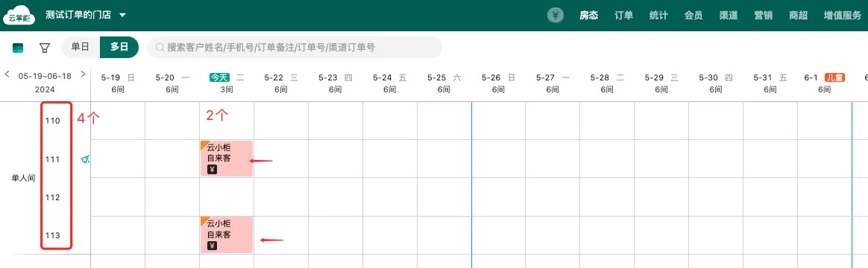Click the green calendar view icon
Viewport: 868px width, 268px height.
pyautogui.click(x=18, y=48)
